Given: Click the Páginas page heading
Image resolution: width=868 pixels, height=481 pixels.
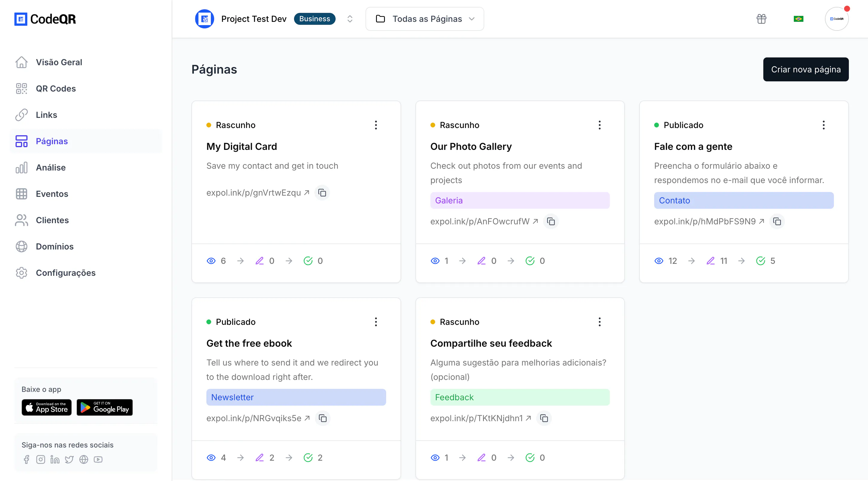Looking at the screenshot, I should tap(214, 69).
